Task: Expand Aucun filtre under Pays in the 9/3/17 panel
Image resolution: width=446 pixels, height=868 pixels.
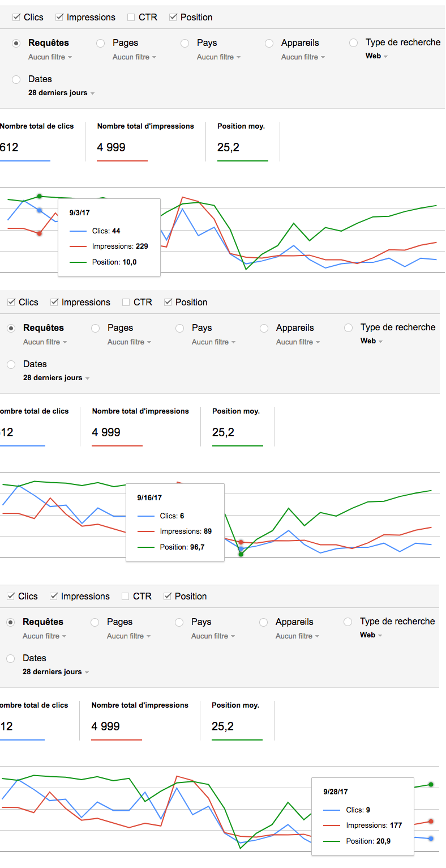Action: 219,57
